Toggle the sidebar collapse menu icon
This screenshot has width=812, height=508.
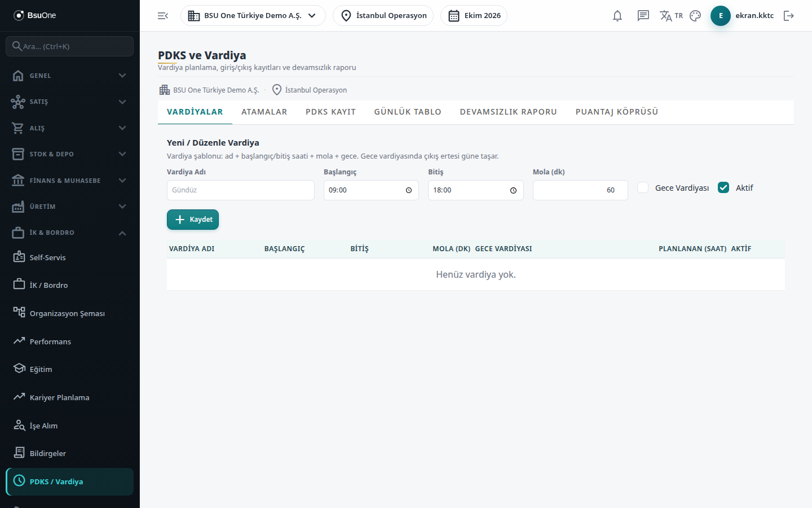pyautogui.click(x=163, y=16)
